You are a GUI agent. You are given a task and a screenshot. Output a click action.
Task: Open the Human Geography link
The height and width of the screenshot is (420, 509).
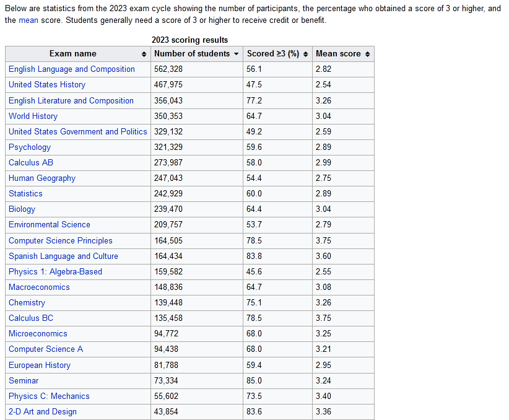pos(42,178)
